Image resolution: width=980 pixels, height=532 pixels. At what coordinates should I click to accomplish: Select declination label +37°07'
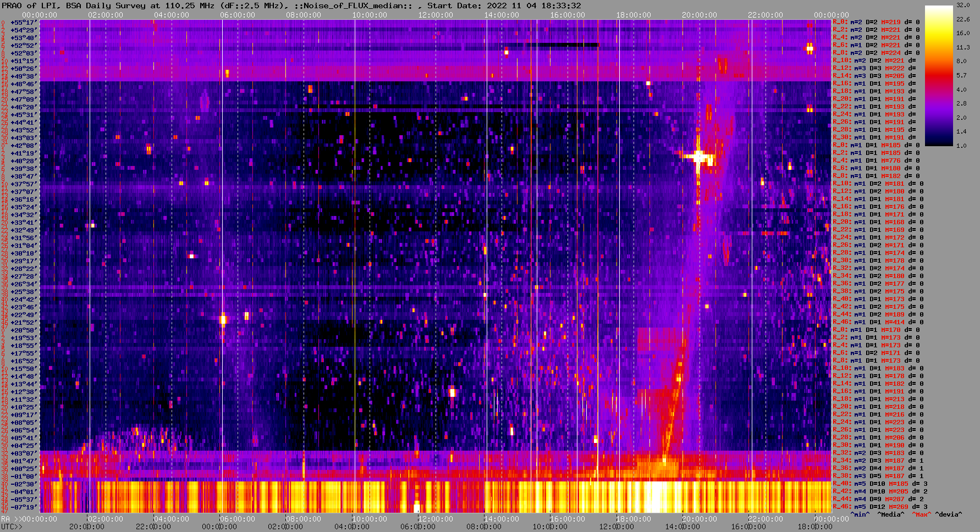[x=23, y=192]
